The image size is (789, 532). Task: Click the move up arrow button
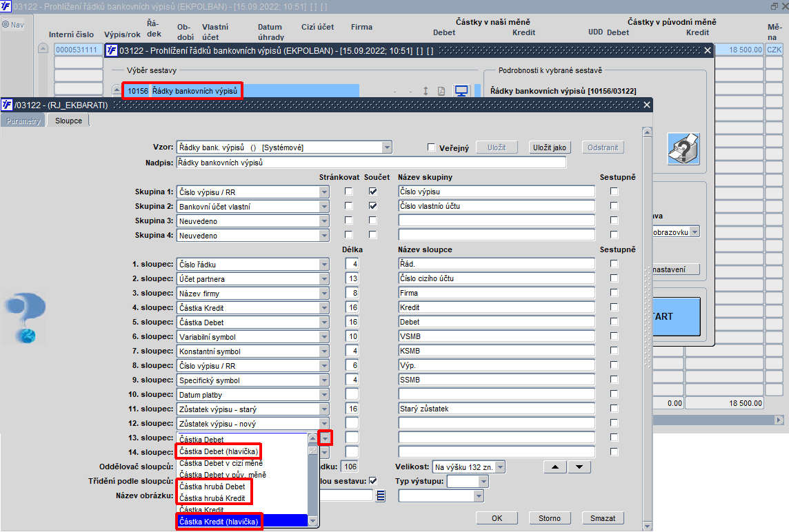click(x=555, y=467)
